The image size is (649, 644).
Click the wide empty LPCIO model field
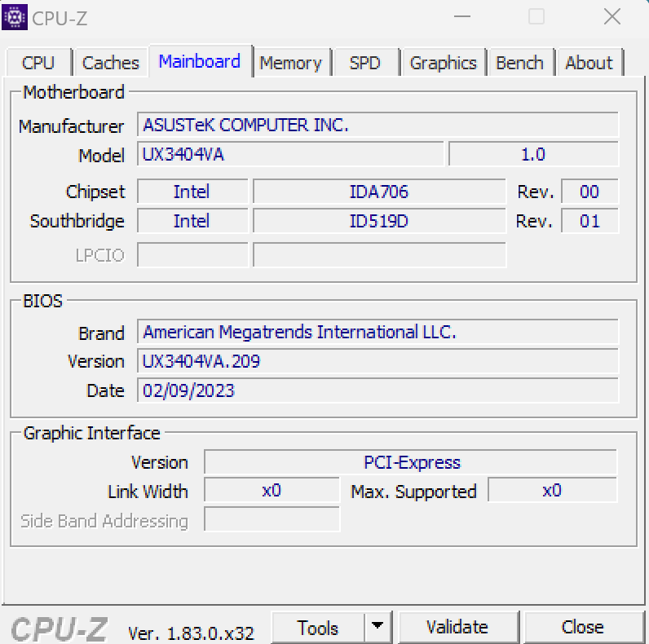pyautogui.click(x=379, y=255)
